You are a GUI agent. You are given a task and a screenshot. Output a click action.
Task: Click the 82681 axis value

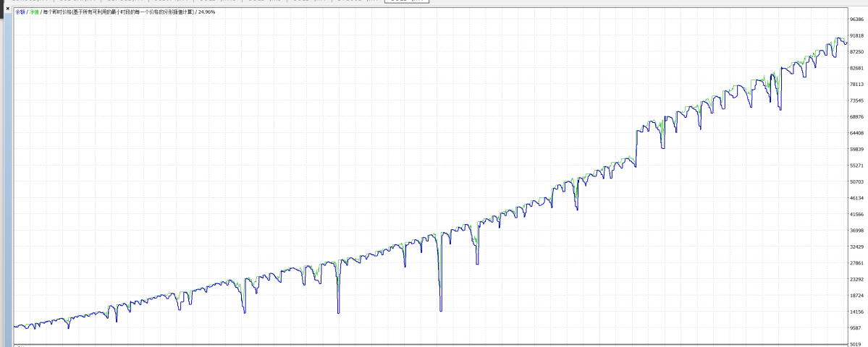856,68
